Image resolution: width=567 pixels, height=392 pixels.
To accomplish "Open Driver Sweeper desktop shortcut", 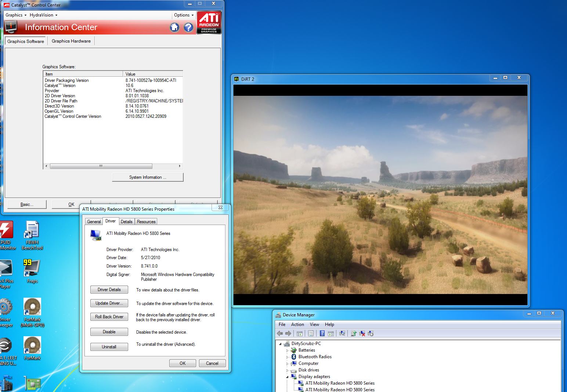I will pyautogui.click(x=6, y=312).
